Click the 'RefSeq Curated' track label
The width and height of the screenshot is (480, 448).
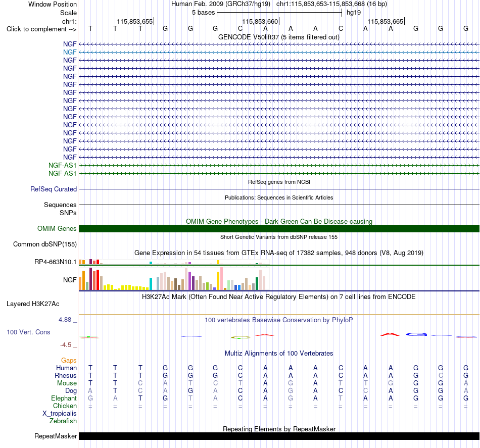(53, 189)
